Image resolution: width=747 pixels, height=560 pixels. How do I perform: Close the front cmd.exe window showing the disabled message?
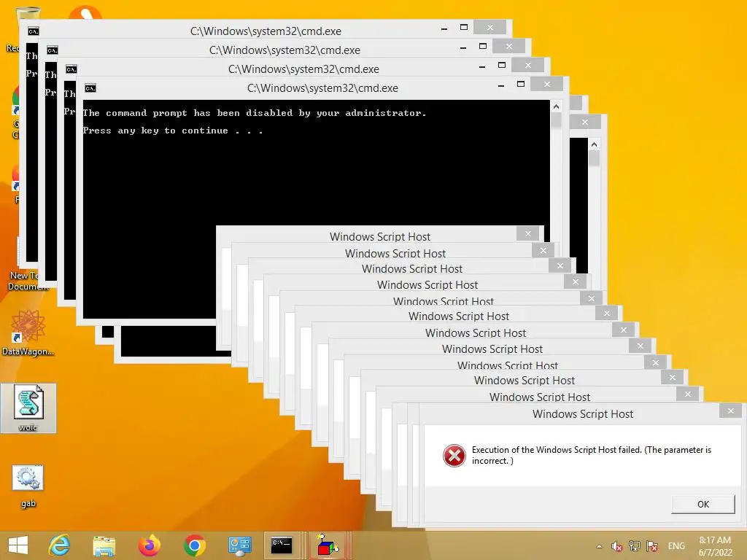point(547,85)
